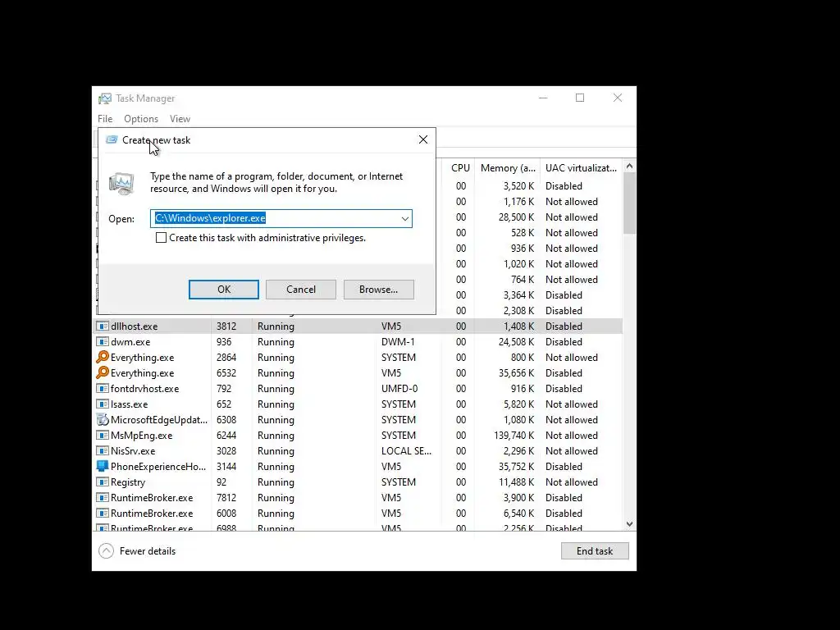The height and width of the screenshot is (630, 840).
Task: Open the Options menu
Action: click(141, 119)
